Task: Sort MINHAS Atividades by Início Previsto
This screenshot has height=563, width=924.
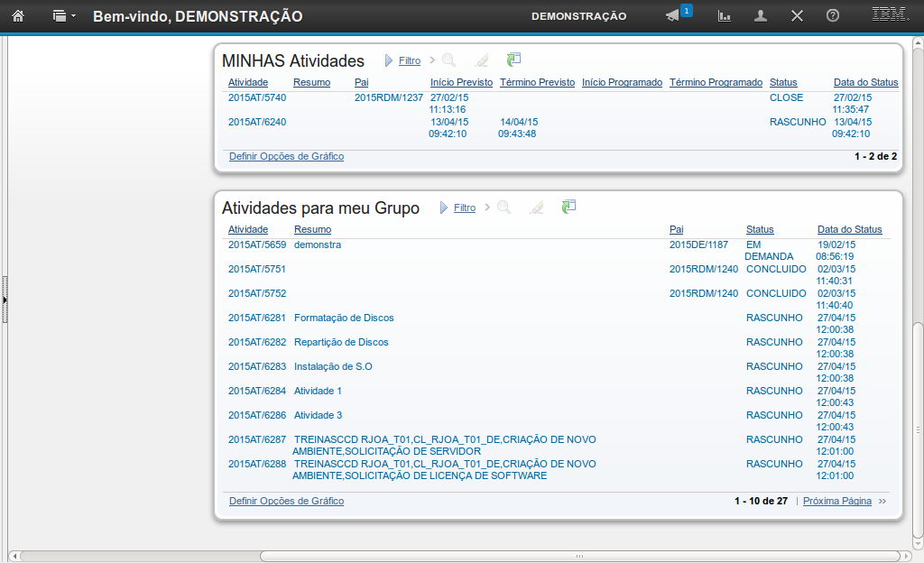Action: pos(461,82)
